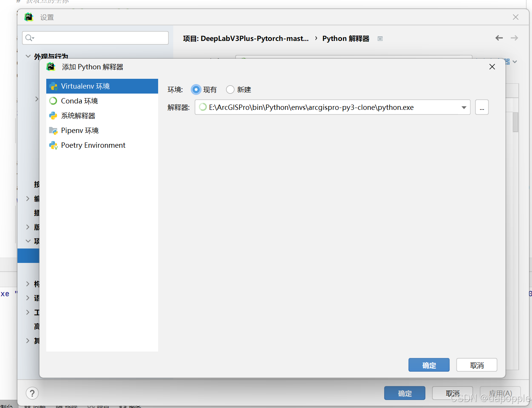Viewport: 532px width, 408px height.
Task: Click the project-level settings icon next to Python 解释器
Action: [380, 39]
